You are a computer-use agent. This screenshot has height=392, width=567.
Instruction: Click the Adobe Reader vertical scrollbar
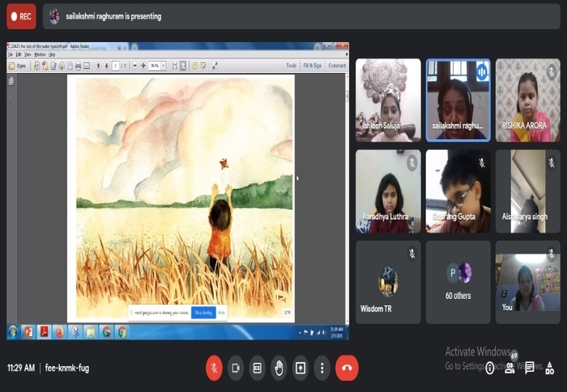pos(347,198)
